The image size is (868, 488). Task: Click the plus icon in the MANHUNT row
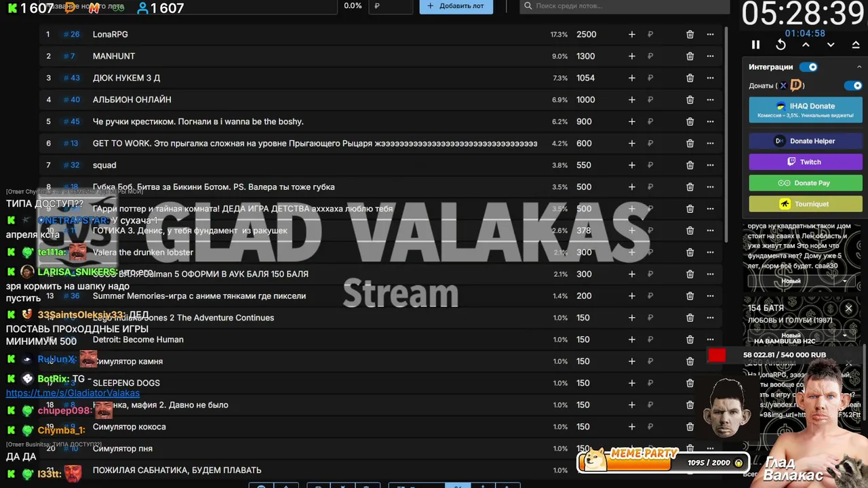pos(631,56)
